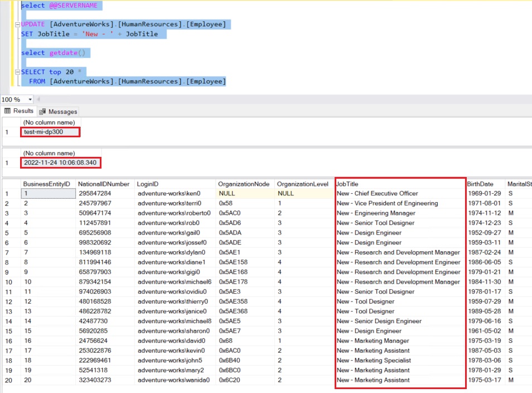
Task: Click the BusinessEntityID column header
Action: click(46, 184)
